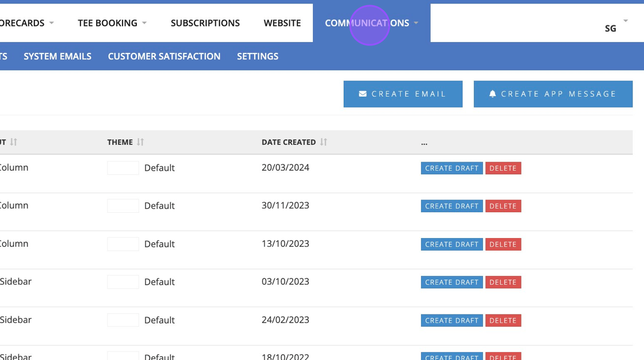Viewport: 644px width, 360px height.
Task: Expand the Tee Booking dropdown arrow
Action: coord(144,23)
